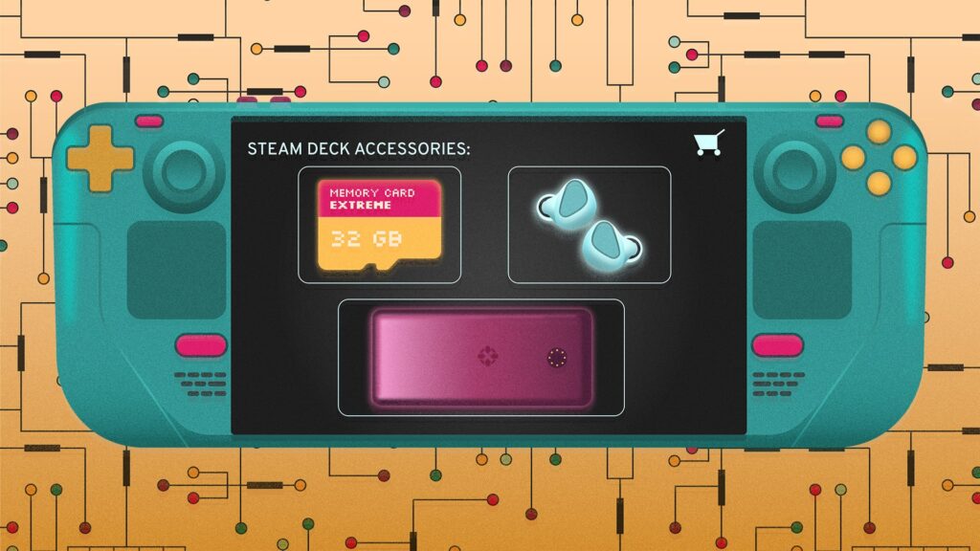
Task: Click the '32 GB' label on the memory card
Action: [x=367, y=238]
